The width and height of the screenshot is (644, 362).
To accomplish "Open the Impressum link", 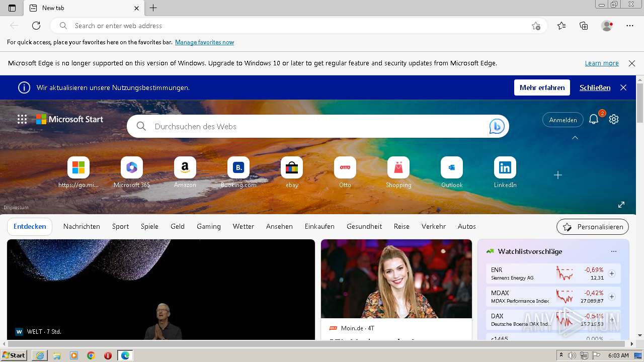I will click(16, 208).
